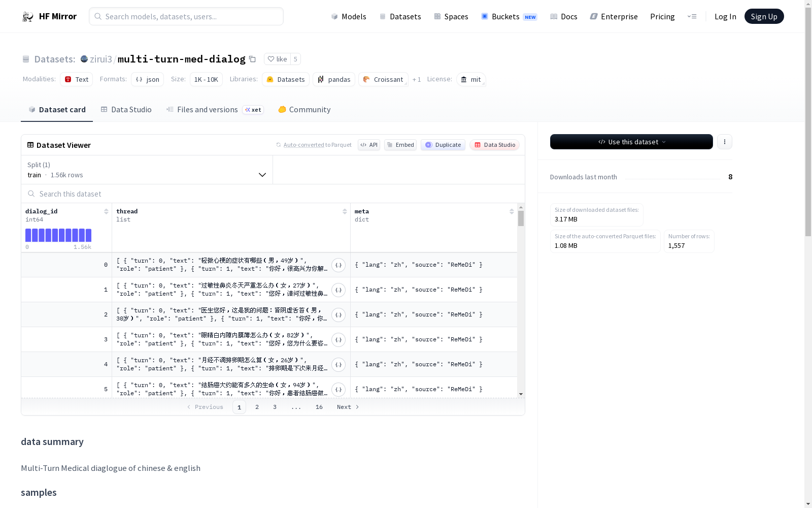Focus the search models, datasets, users field
This screenshot has height=508, width=812.
tap(186, 16)
